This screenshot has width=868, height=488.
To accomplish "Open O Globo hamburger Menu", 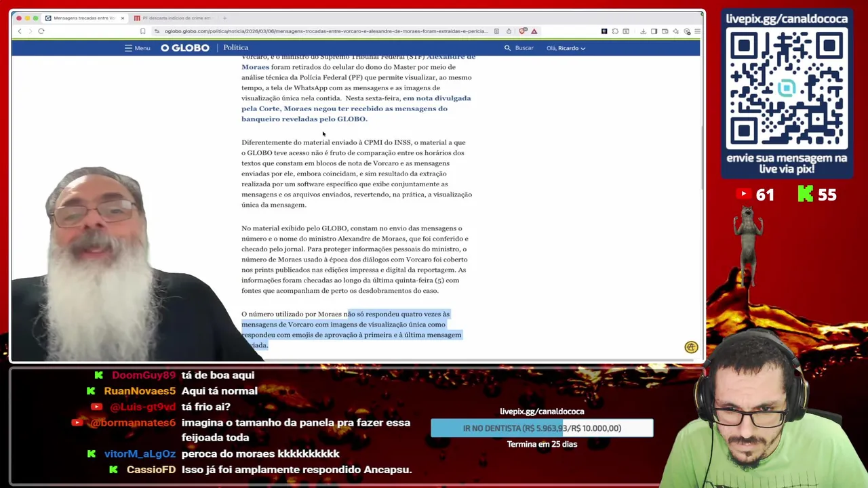I will 137,48.
